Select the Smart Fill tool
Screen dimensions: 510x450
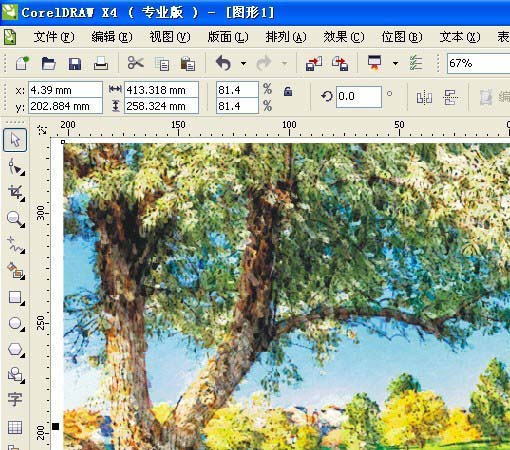point(15,271)
